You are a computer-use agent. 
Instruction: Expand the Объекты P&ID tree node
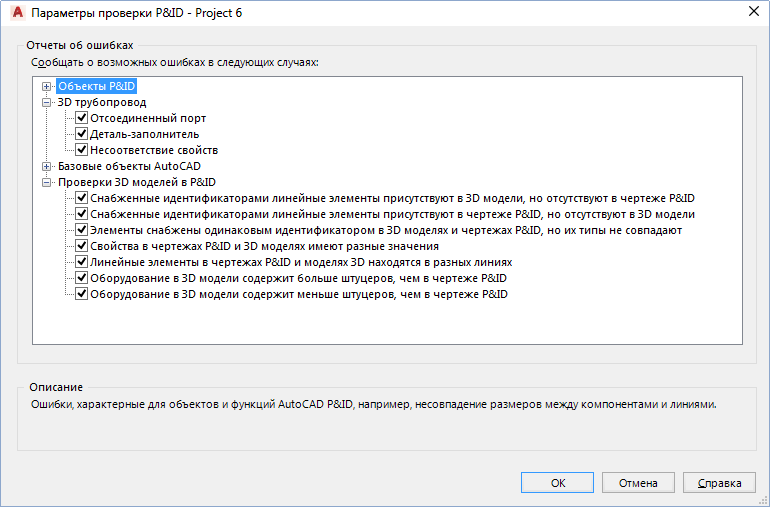(46, 86)
